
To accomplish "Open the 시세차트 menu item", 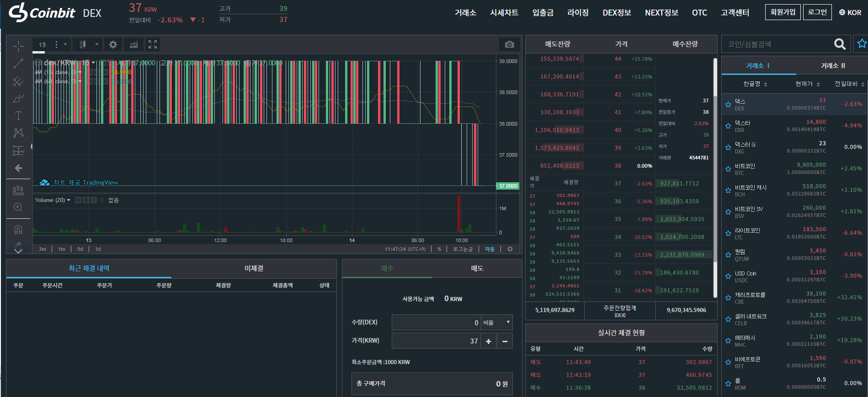I will [x=504, y=13].
